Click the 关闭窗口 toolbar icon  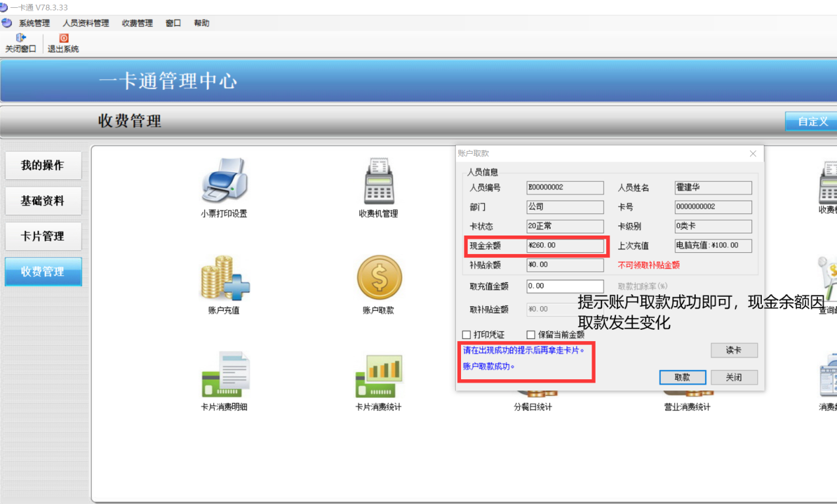[x=20, y=39]
